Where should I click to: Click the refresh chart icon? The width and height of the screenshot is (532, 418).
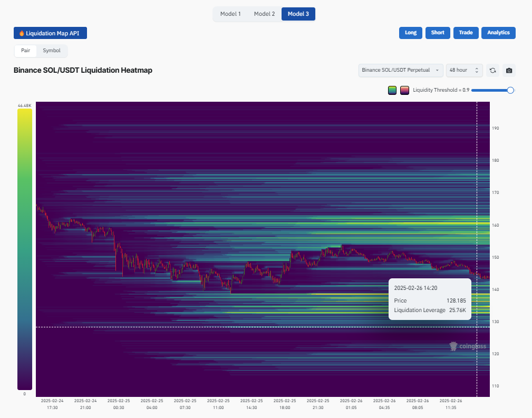(492, 70)
